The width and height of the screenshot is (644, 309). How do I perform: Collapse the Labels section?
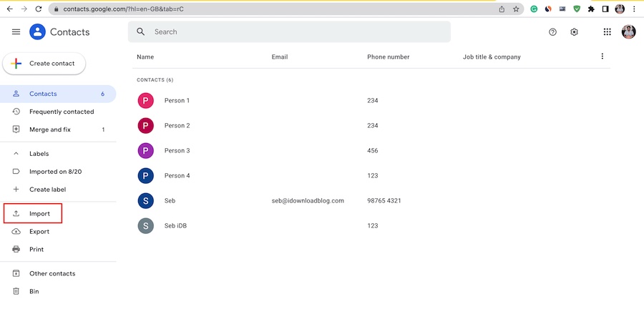(x=16, y=154)
